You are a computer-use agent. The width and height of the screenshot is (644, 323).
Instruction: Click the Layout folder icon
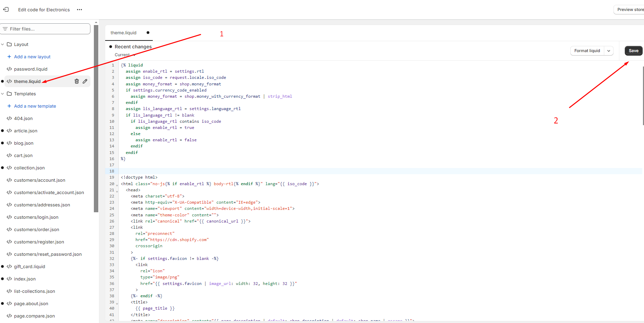click(9, 44)
